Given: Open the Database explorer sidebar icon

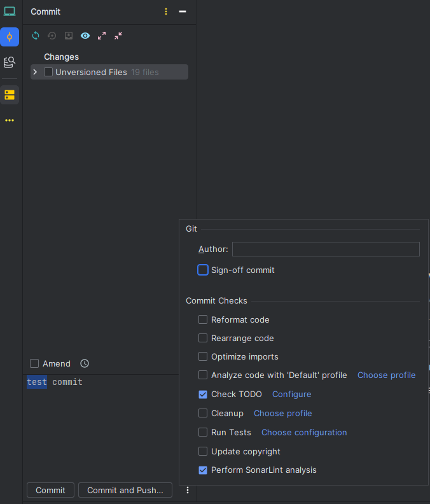Looking at the screenshot, I should pyautogui.click(x=10, y=62).
